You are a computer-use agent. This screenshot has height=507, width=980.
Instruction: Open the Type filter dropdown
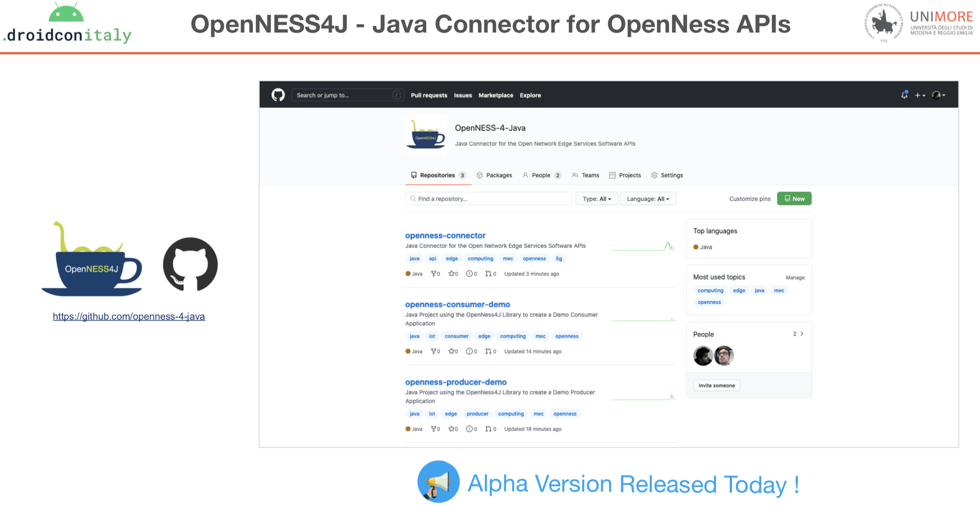596,199
